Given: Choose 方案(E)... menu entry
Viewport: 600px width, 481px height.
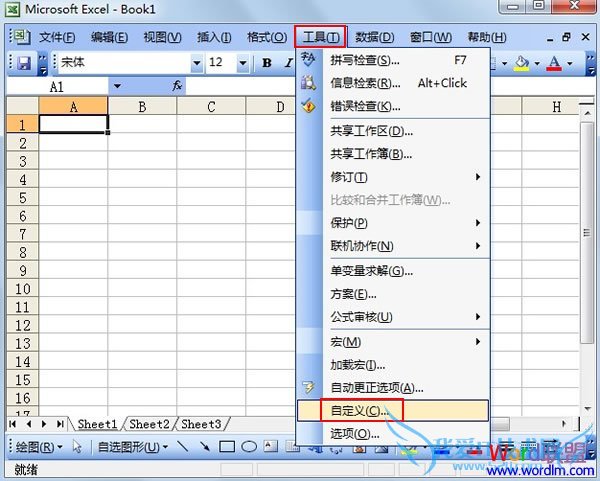Looking at the screenshot, I should [x=393, y=294].
